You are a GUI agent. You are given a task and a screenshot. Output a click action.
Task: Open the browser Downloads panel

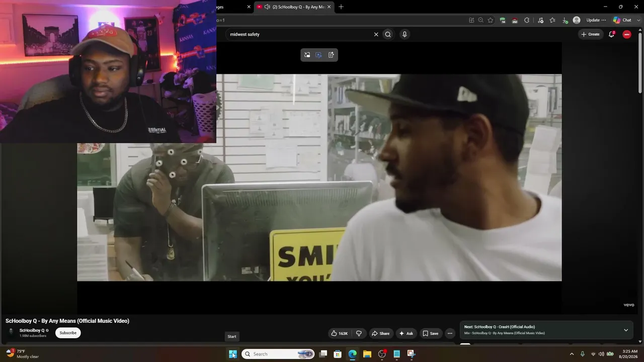coord(565,20)
